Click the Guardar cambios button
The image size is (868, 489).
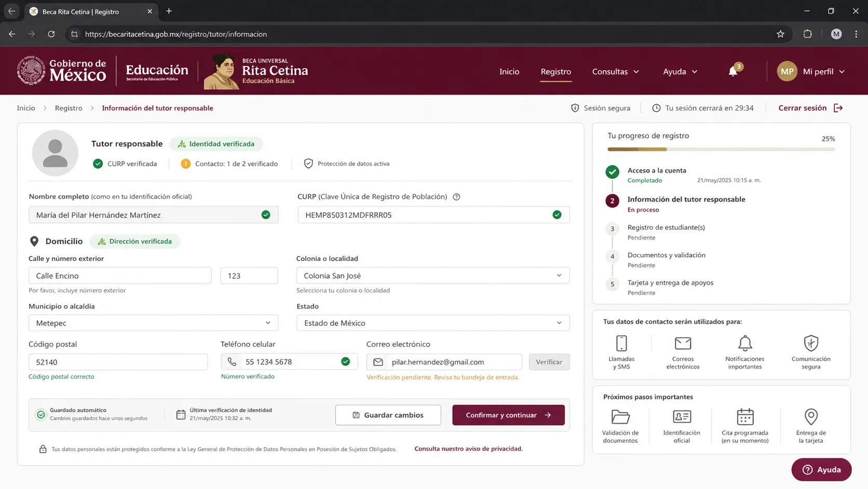[388, 415]
